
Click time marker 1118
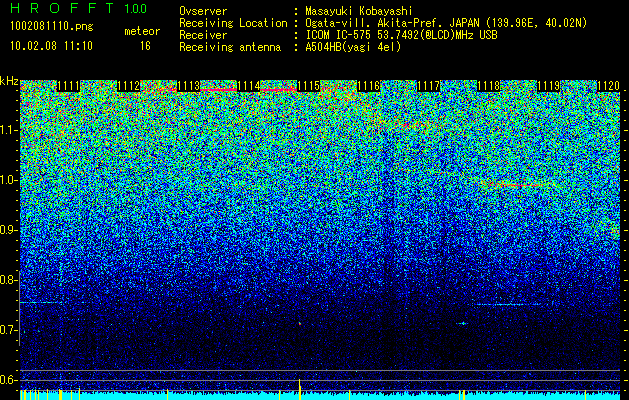[x=489, y=86]
